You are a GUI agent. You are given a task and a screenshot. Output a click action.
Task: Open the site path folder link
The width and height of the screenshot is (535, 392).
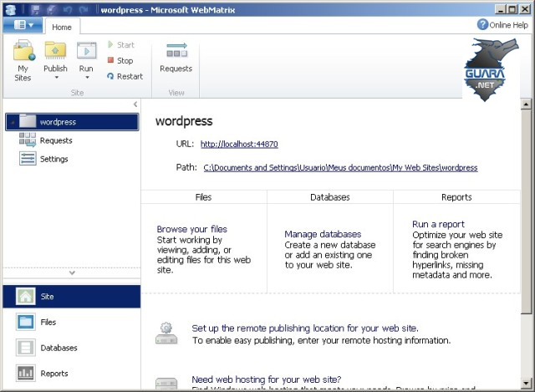(x=340, y=167)
